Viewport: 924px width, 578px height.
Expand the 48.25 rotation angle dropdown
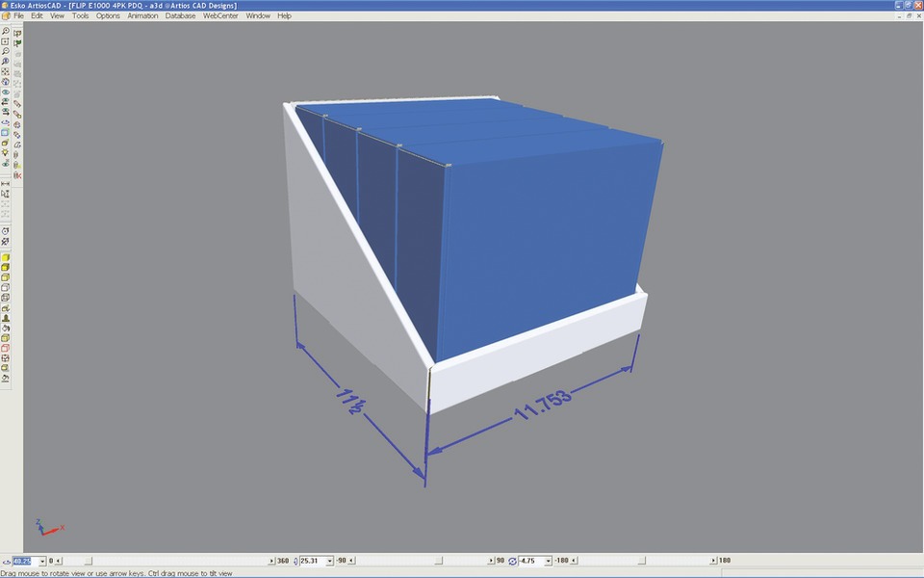(x=41, y=561)
